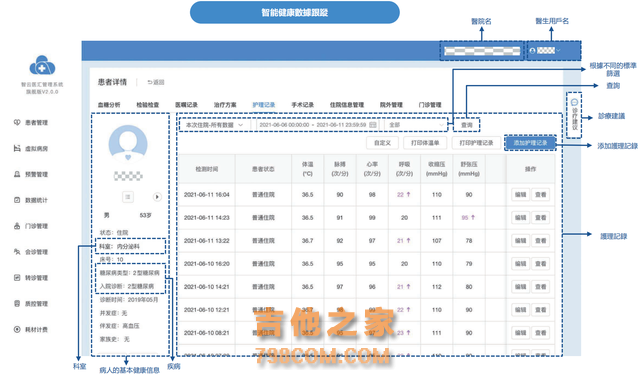Switch to the 院外管理 tab
This screenshot has width=640, height=375.
[x=391, y=105]
